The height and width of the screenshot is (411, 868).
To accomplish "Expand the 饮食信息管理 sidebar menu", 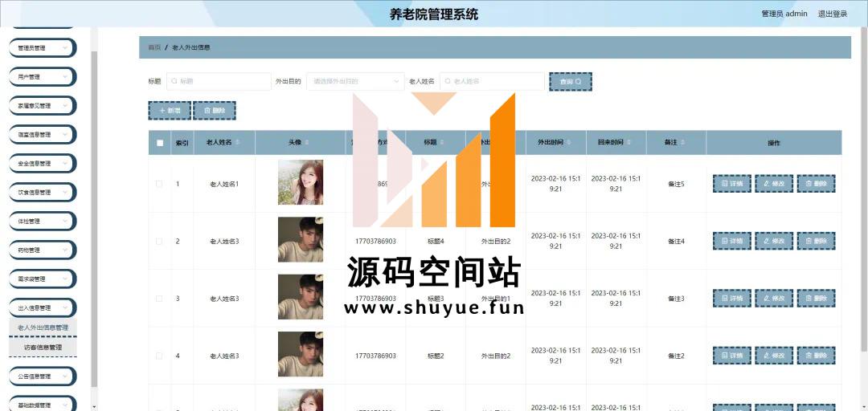I will (42, 193).
